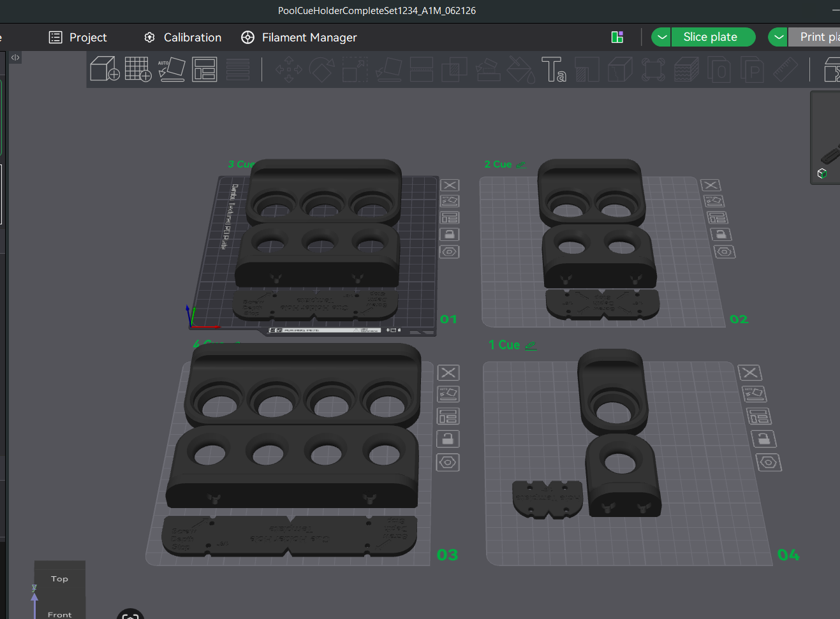Expand the Slice plate dropdown arrow
Screen dimensions: 840x619
click(x=661, y=37)
